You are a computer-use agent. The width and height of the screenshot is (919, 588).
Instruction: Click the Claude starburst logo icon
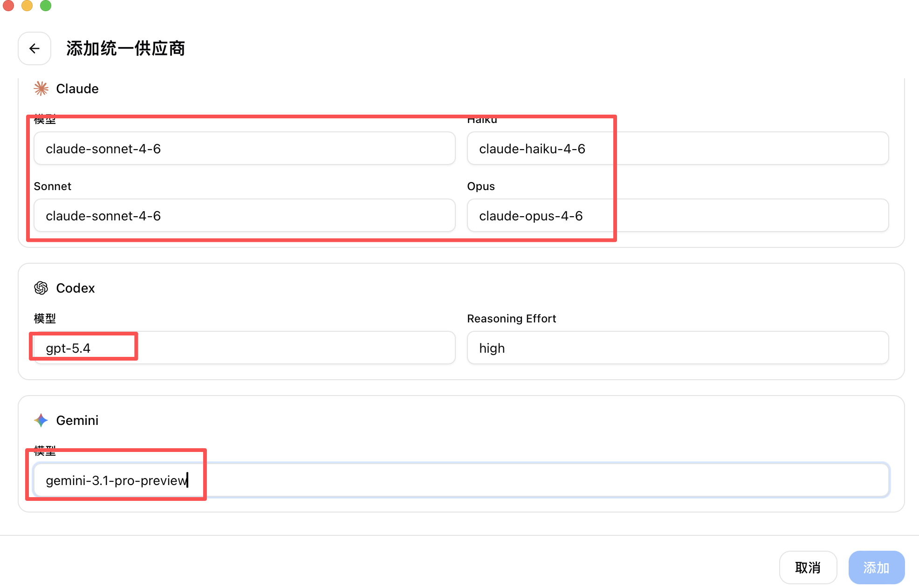point(41,89)
